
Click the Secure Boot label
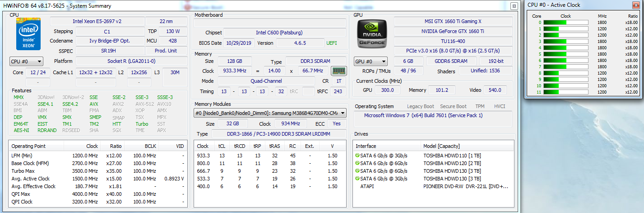[x=453, y=106]
